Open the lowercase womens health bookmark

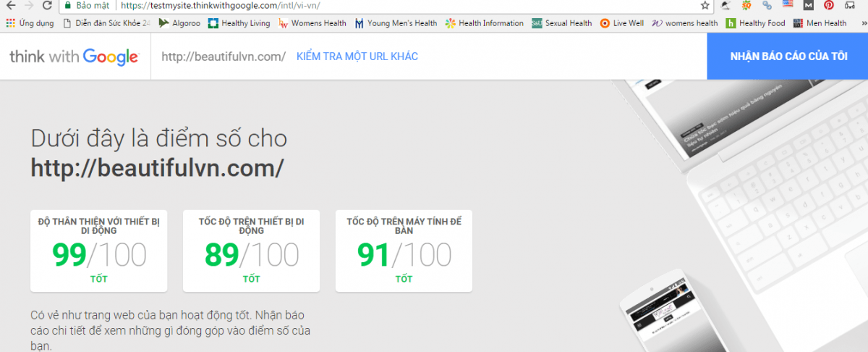(685, 23)
